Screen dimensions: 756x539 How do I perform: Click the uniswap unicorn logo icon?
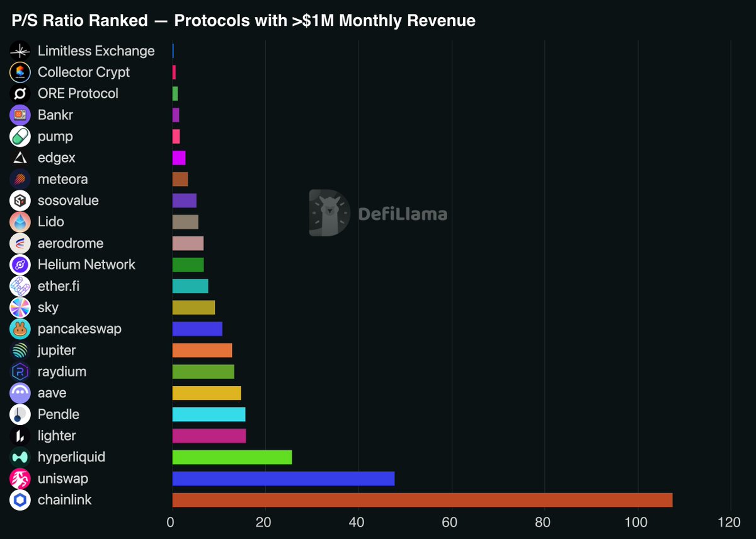pos(20,478)
